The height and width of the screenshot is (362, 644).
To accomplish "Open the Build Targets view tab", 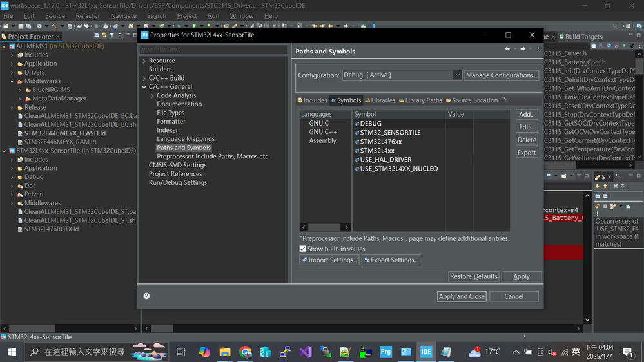I will 581,37.
